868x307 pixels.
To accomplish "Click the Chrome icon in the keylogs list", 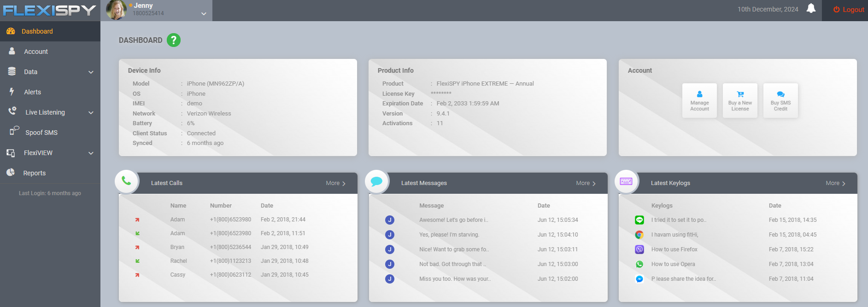I will (639, 235).
